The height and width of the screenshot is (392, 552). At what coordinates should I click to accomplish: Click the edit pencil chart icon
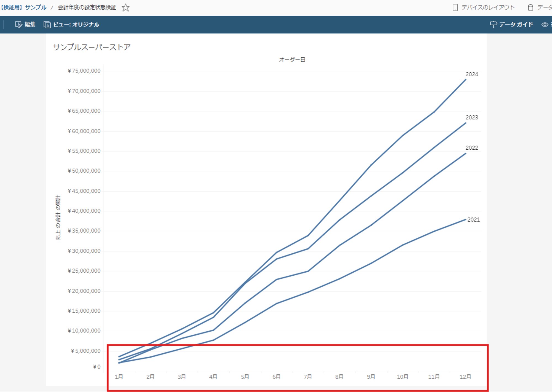pos(18,25)
